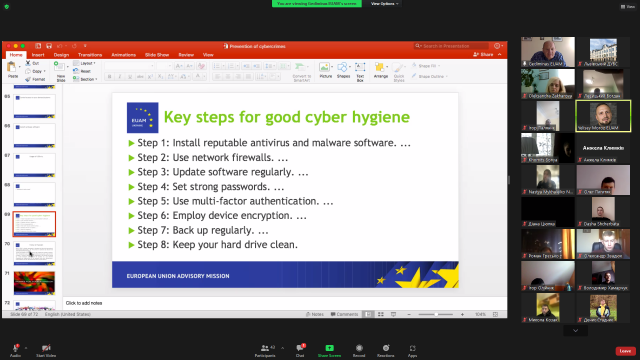640x360 pixels.
Task: Click the Save icon in title bar
Action: pos(49,46)
